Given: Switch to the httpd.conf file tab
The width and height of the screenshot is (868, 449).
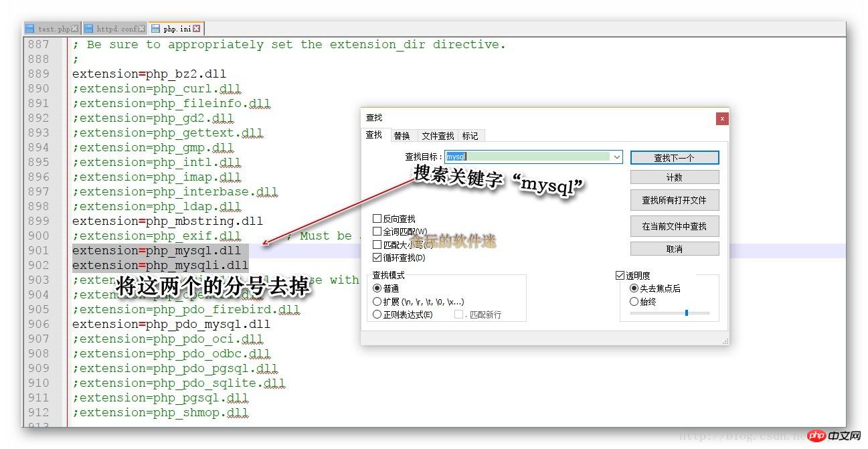Looking at the screenshot, I should pyautogui.click(x=114, y=29).
